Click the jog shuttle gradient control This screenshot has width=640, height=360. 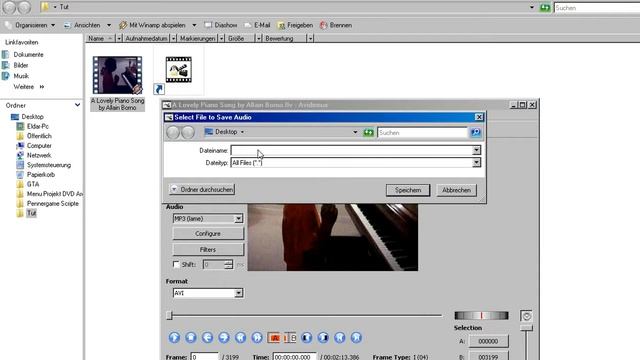pyautogui.click(x=482, y=315)
